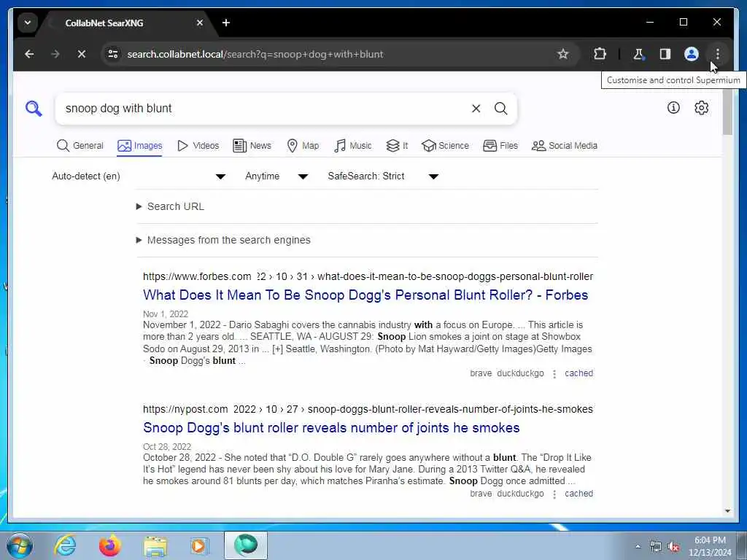Open Windows Explorer folder from taskbar

156,545
